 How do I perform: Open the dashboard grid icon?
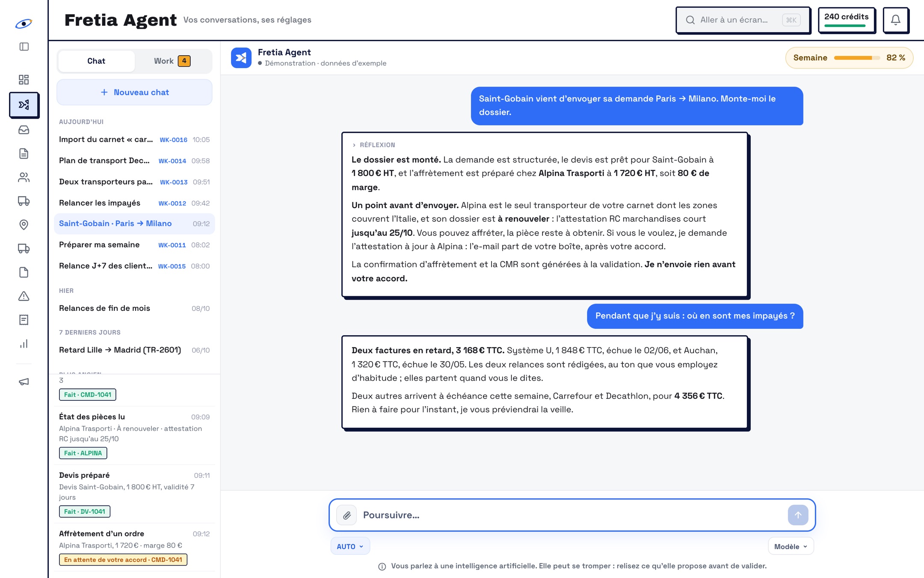pos(24,80)
